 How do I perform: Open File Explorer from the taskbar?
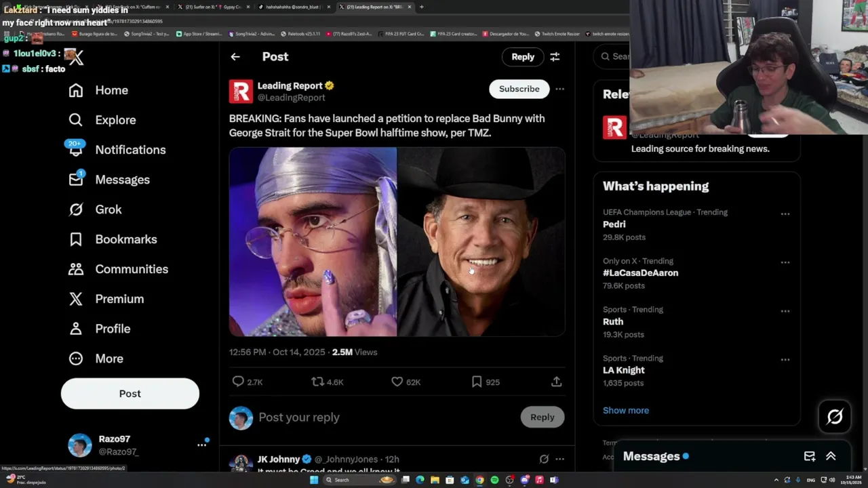(435, 480)
